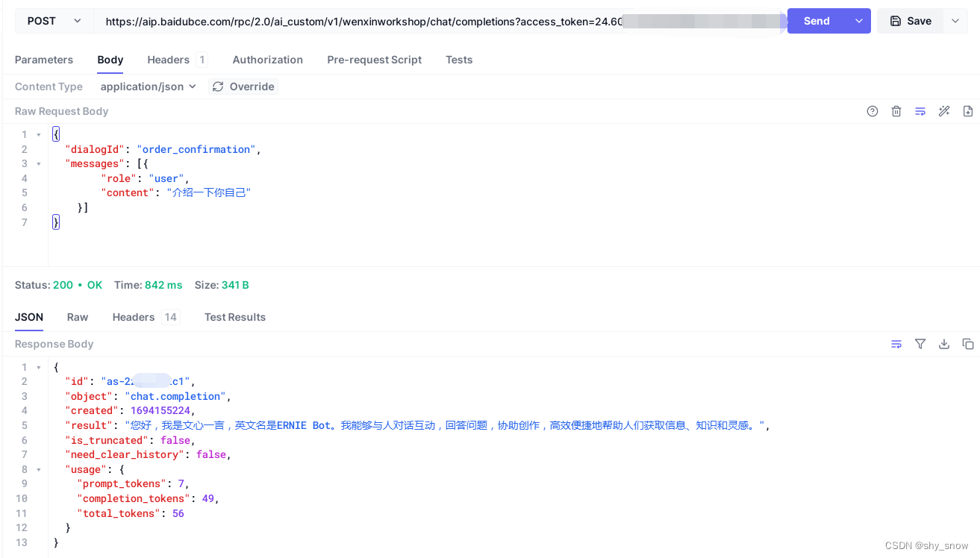
Task: Click the created timestamp 1694155224
Action: tap(160, 410)
